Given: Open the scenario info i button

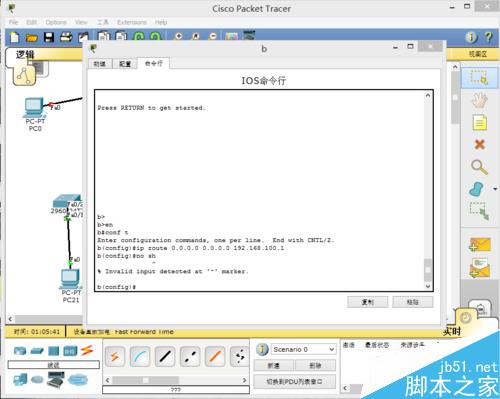Looking at the screenshot, I should (262, 349).
